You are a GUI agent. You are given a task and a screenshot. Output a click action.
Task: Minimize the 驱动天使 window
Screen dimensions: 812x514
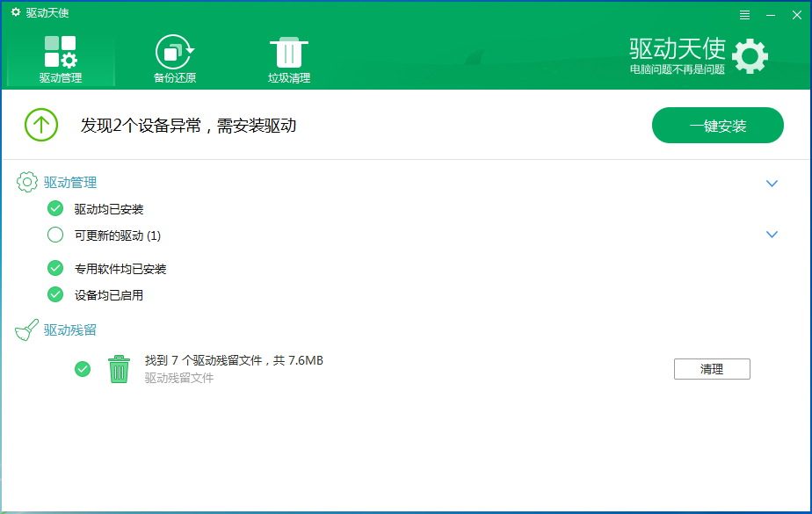point(771,15)
